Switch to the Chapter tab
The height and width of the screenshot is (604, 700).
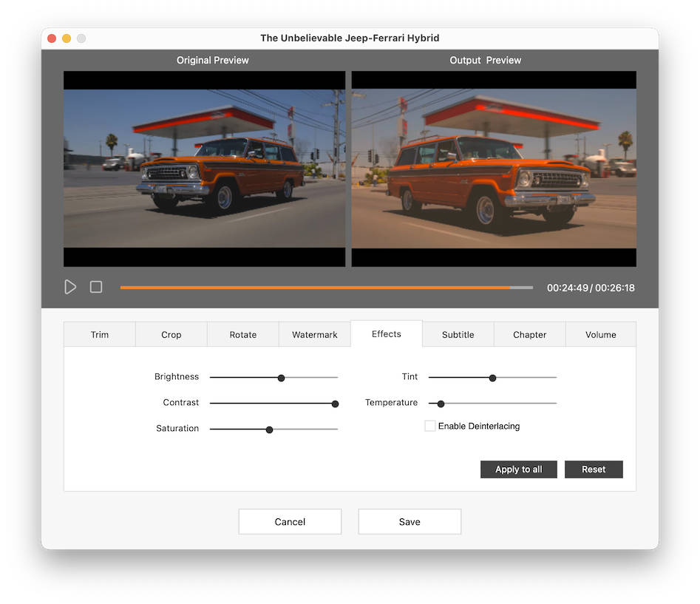pyautogui.click(x=530, y=335)
